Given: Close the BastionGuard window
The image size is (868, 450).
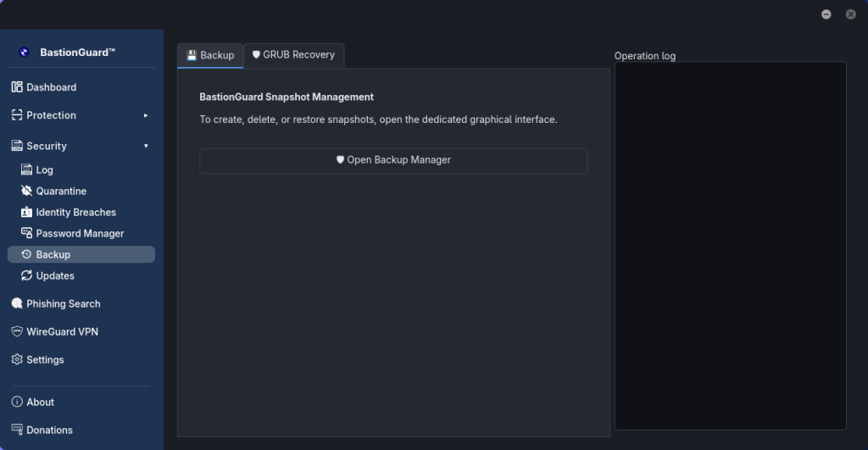Looking at the screenshot, I should coord(851,14).
